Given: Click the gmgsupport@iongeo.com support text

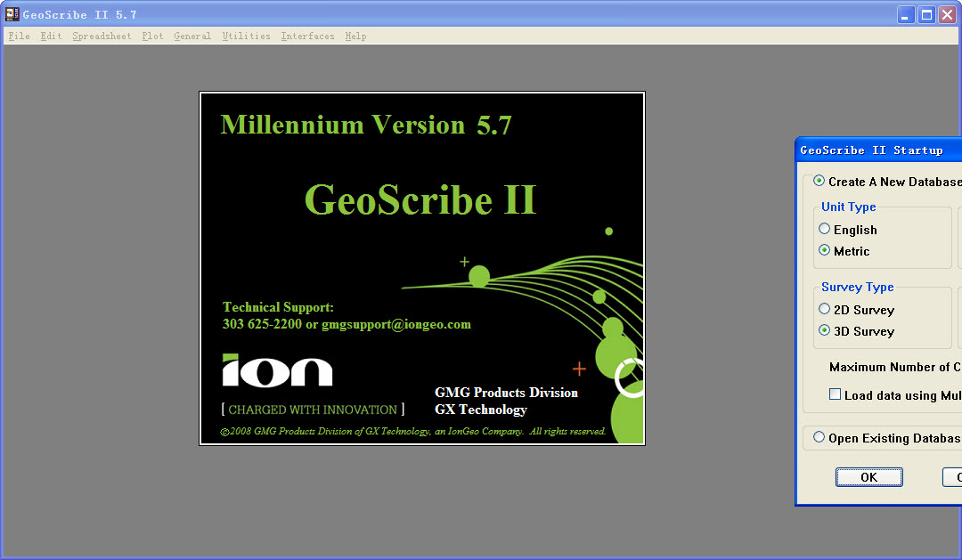Looking at the screenshot, I should (396, 324).
